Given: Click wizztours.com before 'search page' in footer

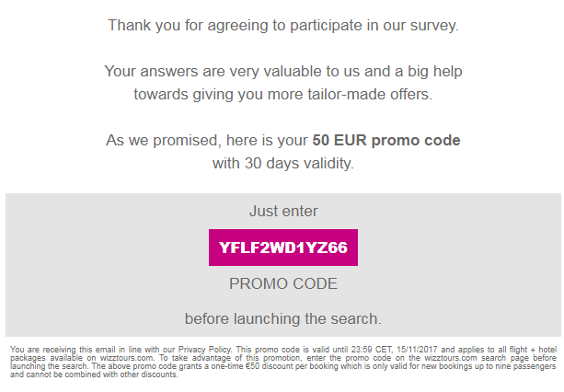Looking at the screenshot, I should 450,358.
